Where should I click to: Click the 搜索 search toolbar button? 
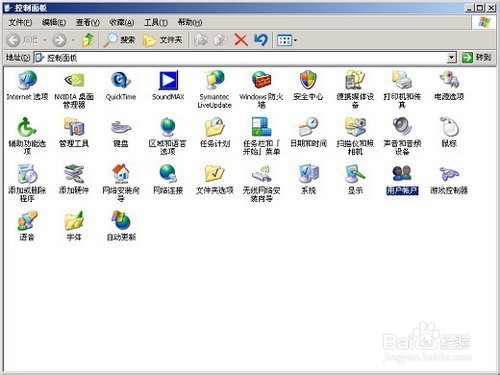pos(119,40)
